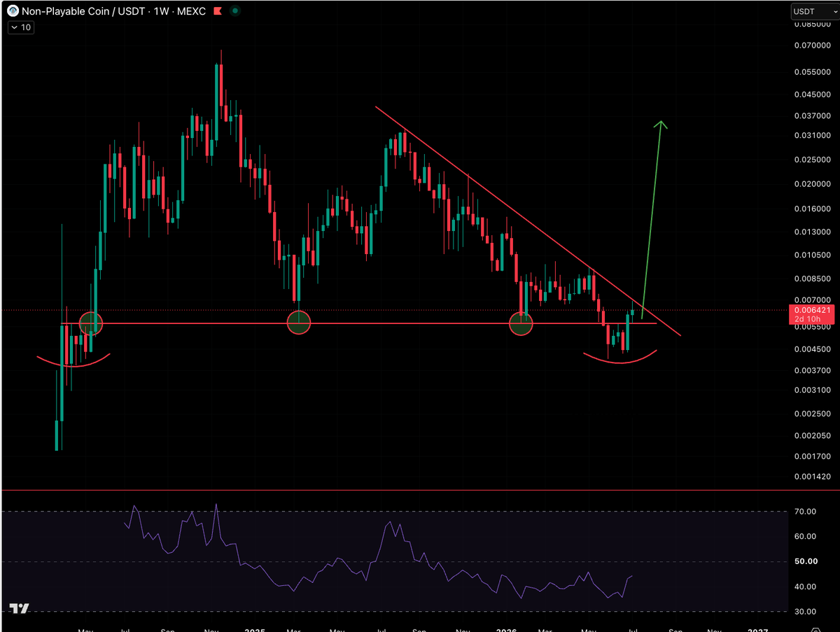This screenshot has height=632, width=840.
Task: Click the green market status dot
Action: click(234, 11)
